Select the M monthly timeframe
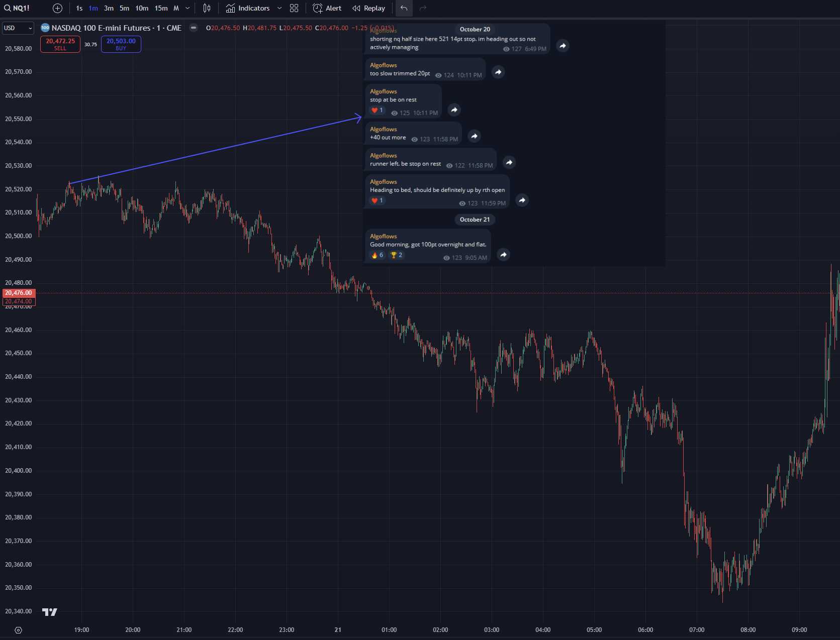 [176, 8]
